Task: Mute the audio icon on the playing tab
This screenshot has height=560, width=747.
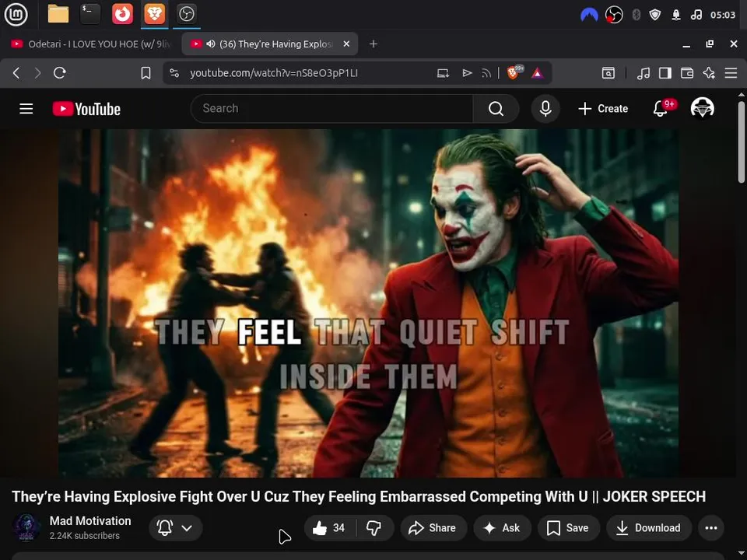Action: (211, 44)
